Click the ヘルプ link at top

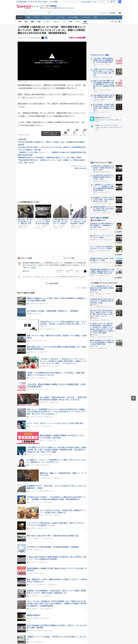(x=94, y=2)
